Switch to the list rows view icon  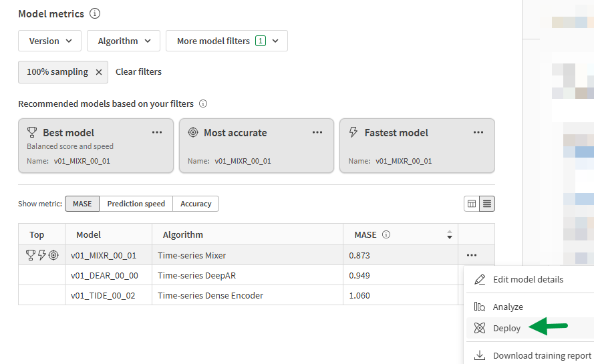point(487,204)
